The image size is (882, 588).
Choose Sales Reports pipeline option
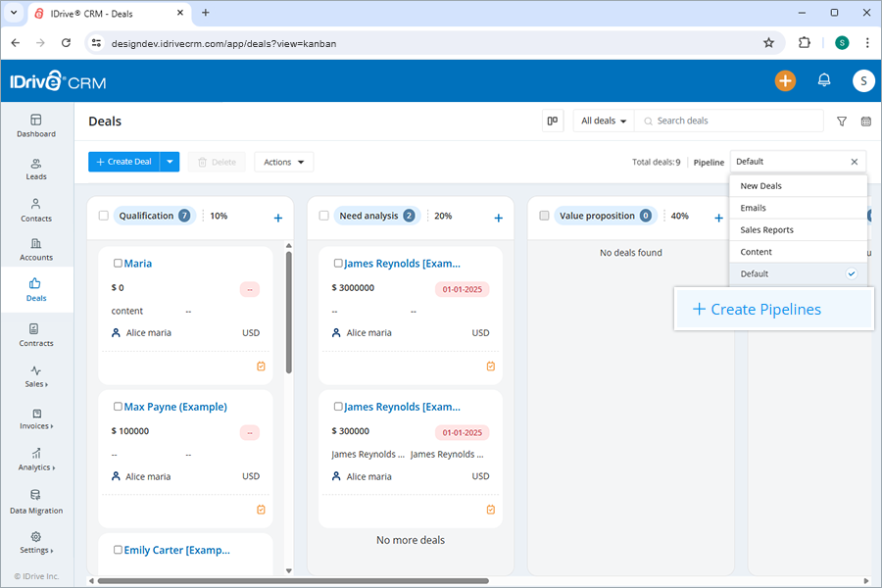pos(774,229)
